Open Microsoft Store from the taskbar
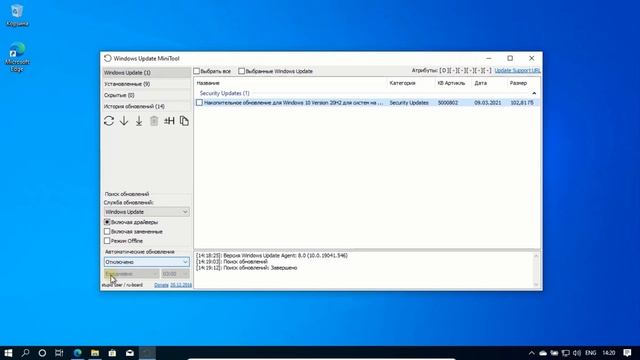Image resolution: width=640 pixels, height=360 pixels. coord(112,353)
